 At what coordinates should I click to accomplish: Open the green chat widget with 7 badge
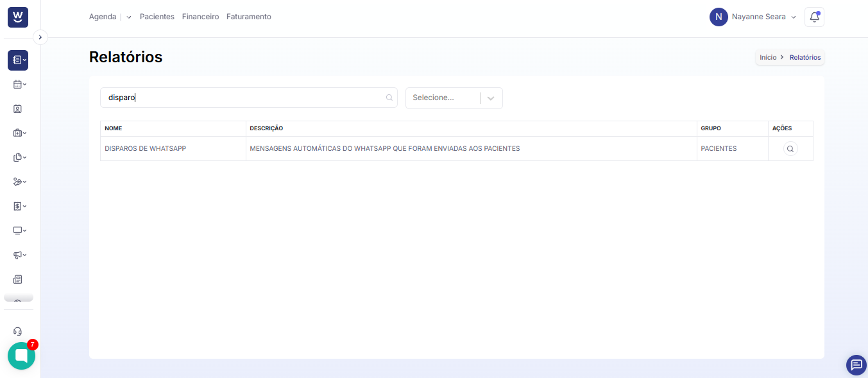[21, 356]
